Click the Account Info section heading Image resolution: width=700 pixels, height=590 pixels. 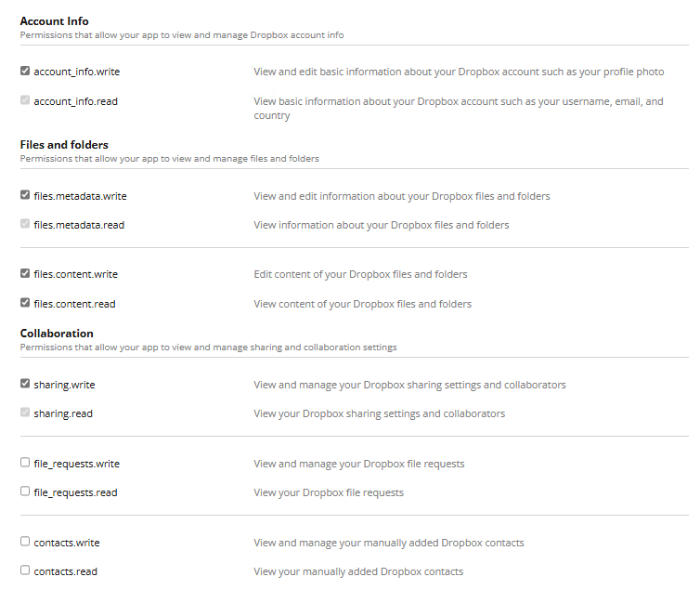(55, 20)
